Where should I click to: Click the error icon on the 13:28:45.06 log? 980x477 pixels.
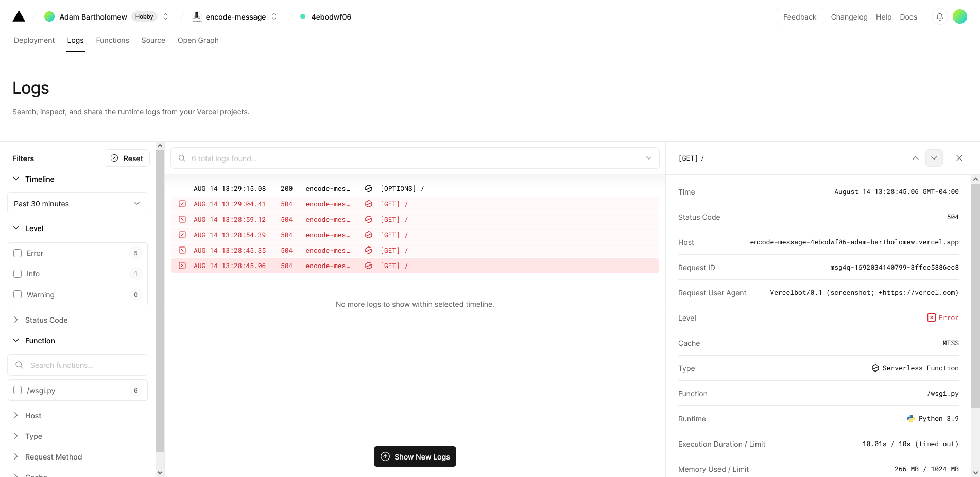coord(182,266)
